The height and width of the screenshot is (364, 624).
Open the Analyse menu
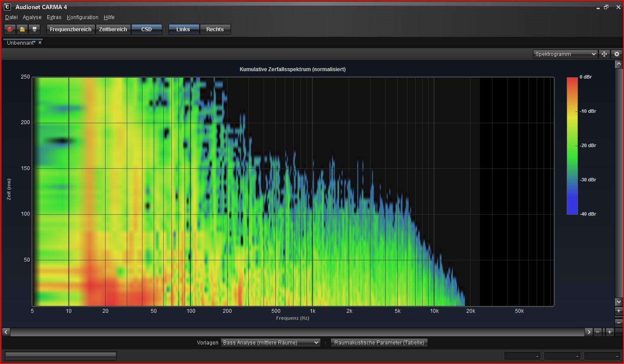32,17
